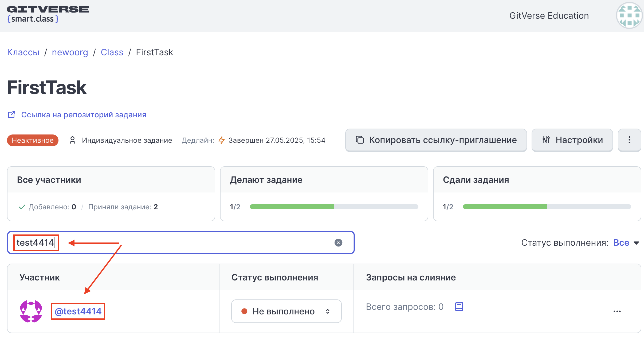Click the Добавлено: 0 text
644x339 pixels.
(x=52, y=207)
